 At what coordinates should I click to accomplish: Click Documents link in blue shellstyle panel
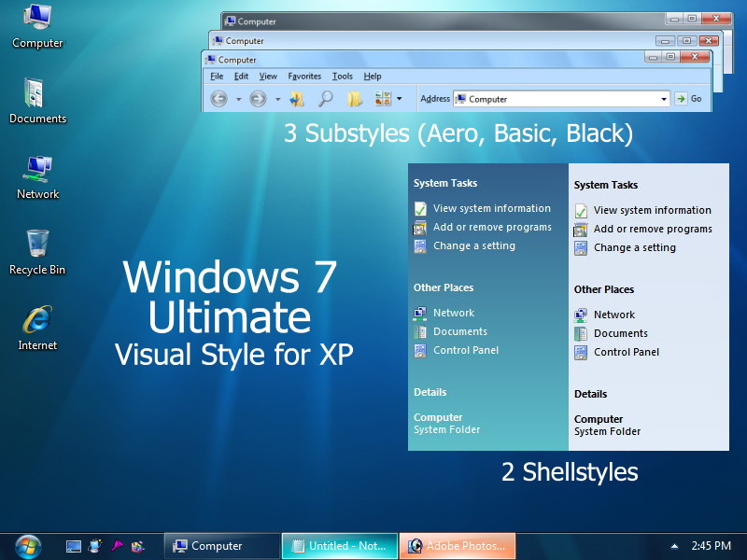460,331
